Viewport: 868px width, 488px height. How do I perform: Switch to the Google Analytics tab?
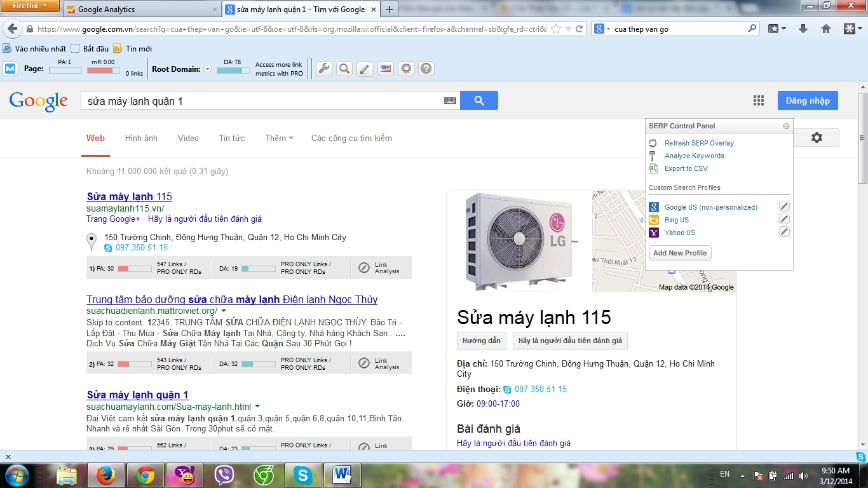point(142,10)
